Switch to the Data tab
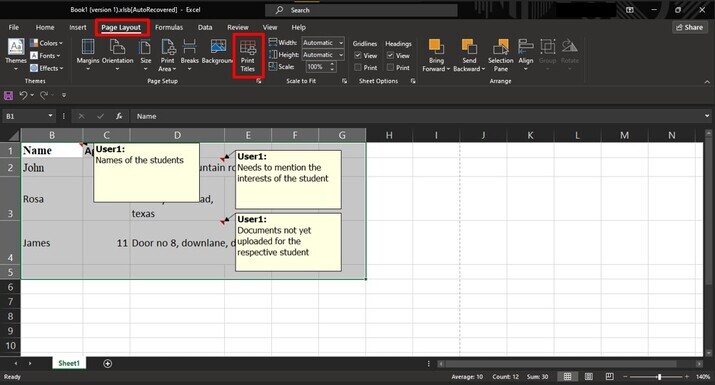The width and height of the screenshot is (715, 385). tap(205, 27)
